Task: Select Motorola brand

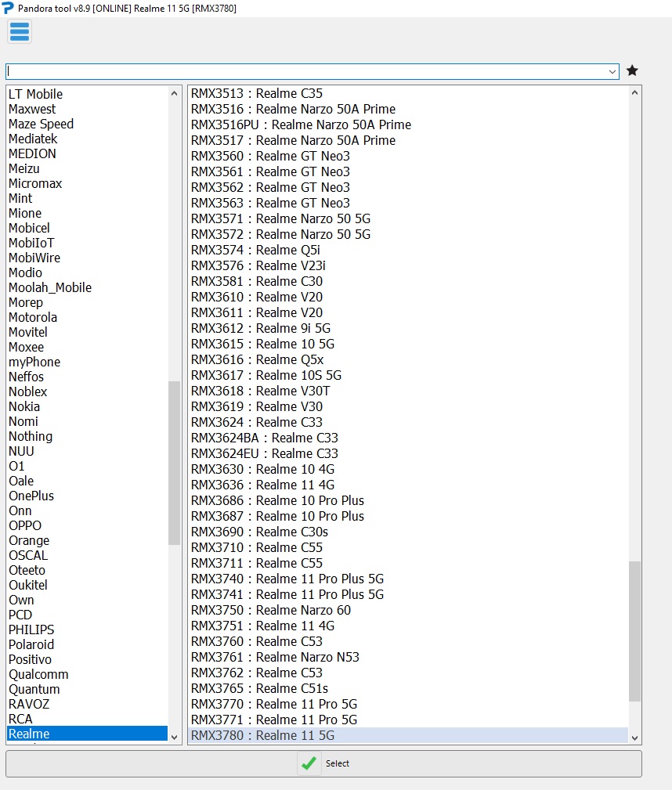Action: (x=33, y=317)
